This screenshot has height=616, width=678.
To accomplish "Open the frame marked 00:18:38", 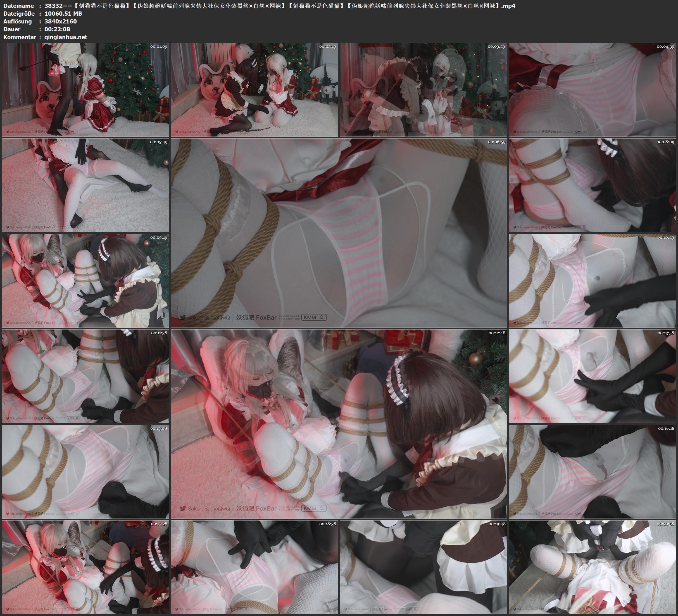I will coord(254,567).
